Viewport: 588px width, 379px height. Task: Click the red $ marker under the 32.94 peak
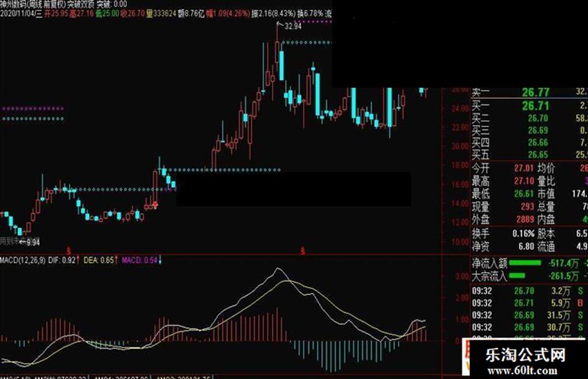(x=302, y=250)
